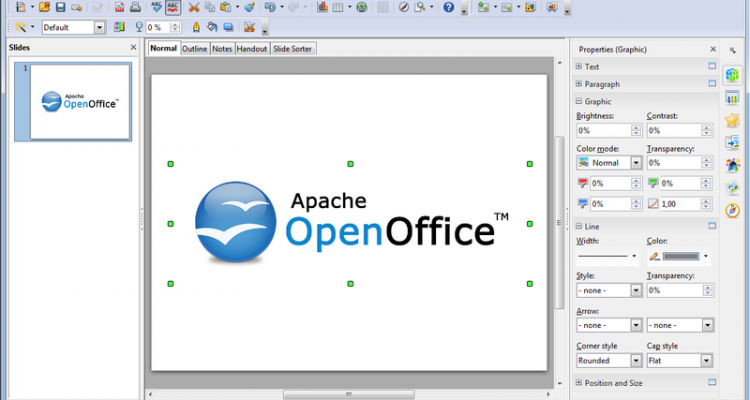Viewport: 750px width, 400px height.
Task: Run the Spelling check icon
Action: pos(156,7)
